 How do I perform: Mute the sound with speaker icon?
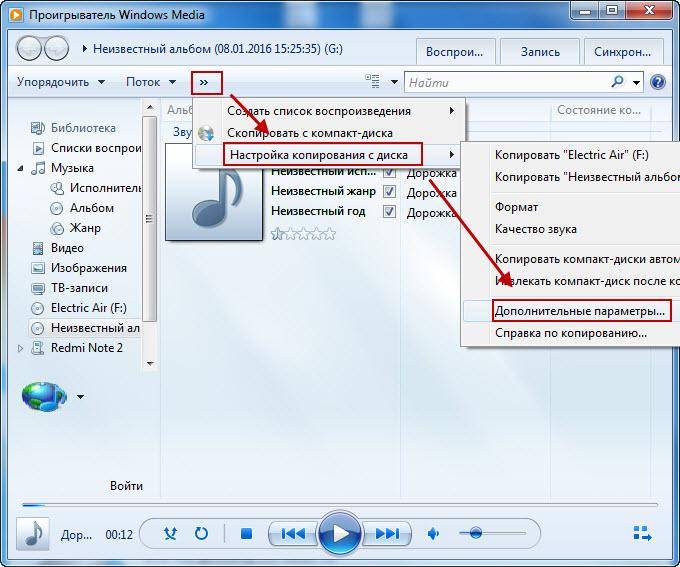pos(433,533)
